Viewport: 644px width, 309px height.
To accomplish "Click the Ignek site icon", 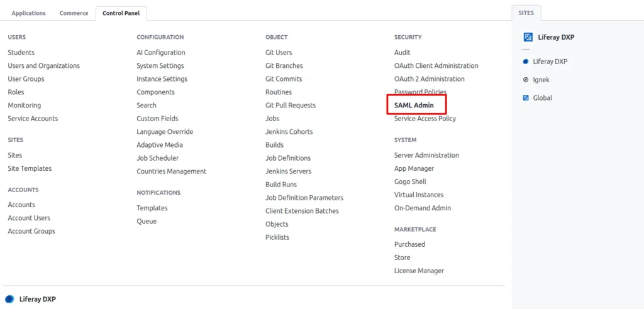I will click(526, 80).
